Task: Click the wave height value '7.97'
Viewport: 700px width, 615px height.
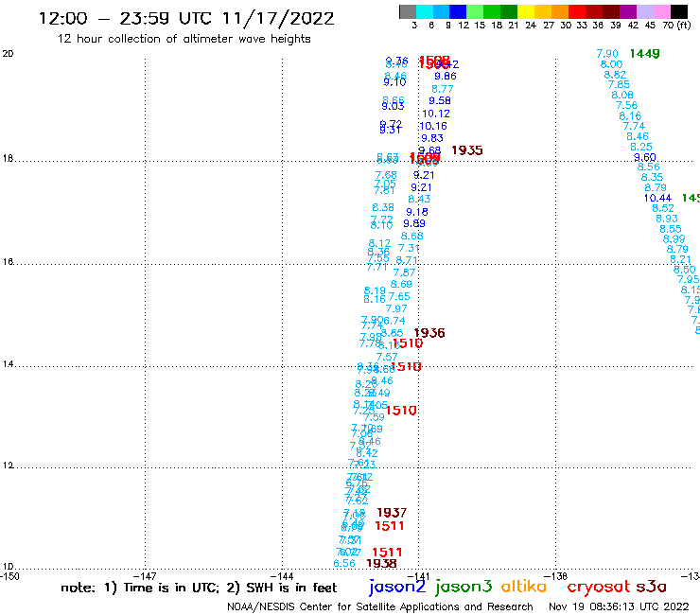Action: (396, 309)
